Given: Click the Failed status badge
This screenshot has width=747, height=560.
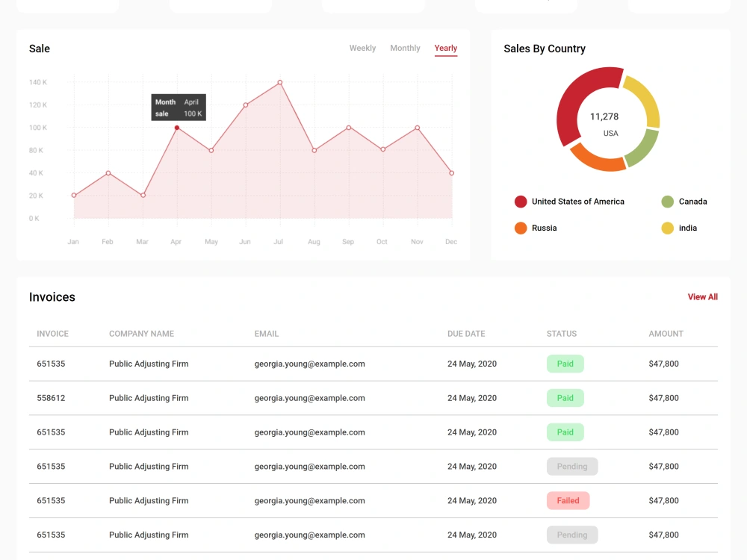Looking at the screenshot, I should (x=568, y=501).
